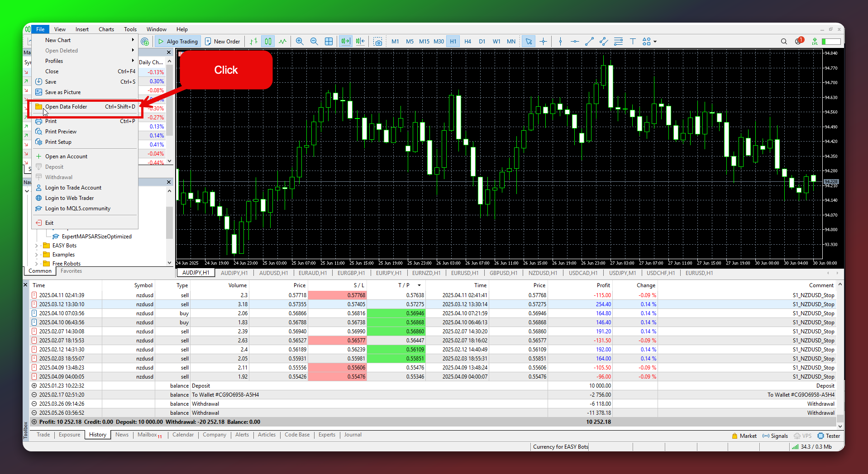Screen dimensions: 868x474
Task: Close the Market Watch panel
Action: coord(169,52)
